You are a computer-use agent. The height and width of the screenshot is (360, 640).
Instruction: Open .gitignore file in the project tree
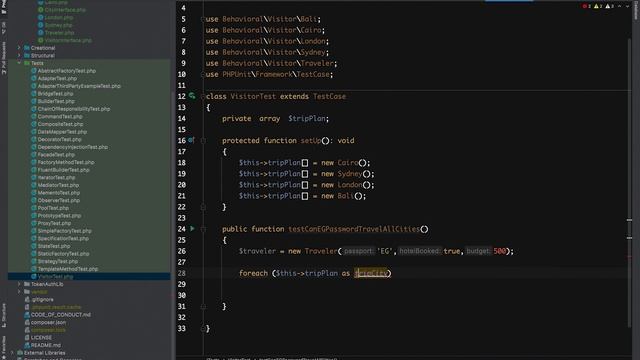point(42,299)
